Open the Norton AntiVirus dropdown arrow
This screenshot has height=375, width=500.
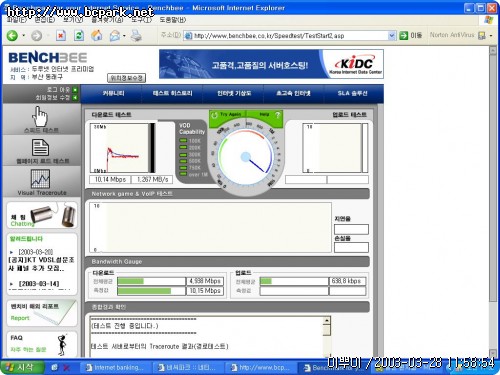coord(491,35)
